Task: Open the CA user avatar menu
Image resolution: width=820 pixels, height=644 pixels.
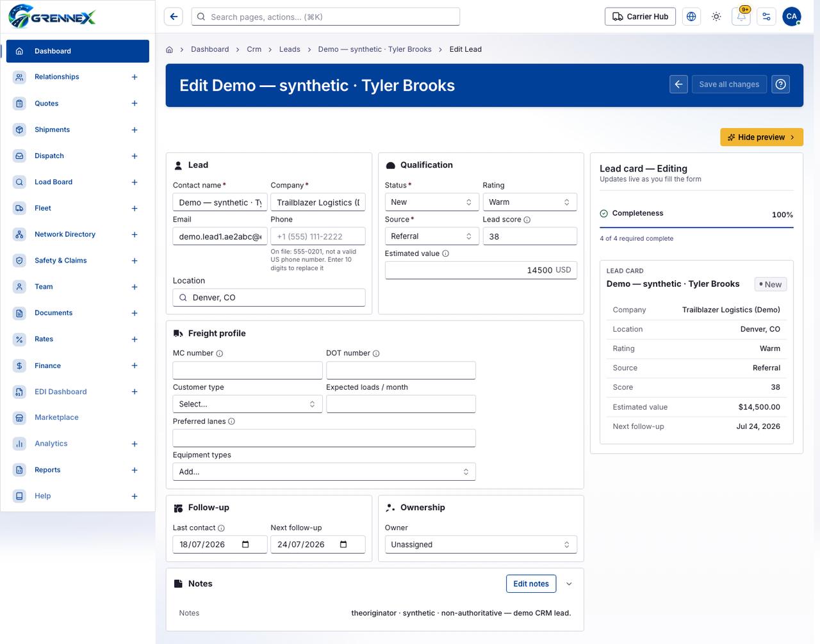Action: pos(792,17)
